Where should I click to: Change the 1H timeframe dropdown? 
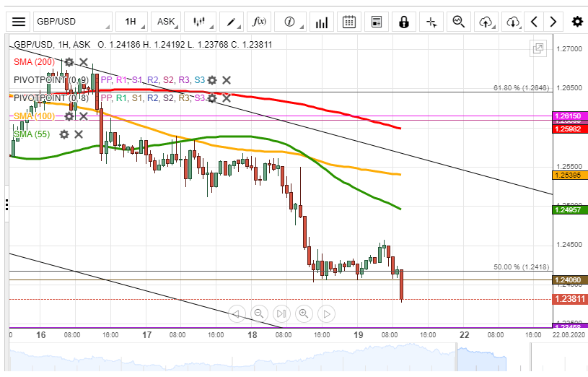131,22
